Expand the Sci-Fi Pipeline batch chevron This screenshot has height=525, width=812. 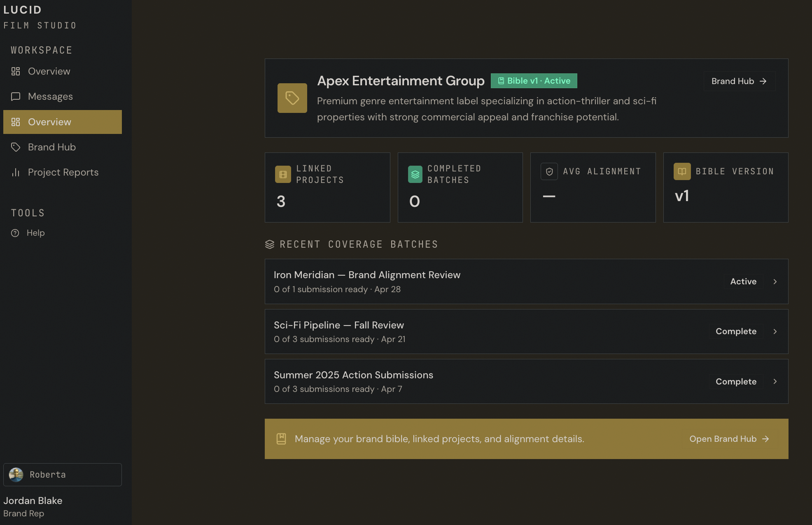point(775,331)
